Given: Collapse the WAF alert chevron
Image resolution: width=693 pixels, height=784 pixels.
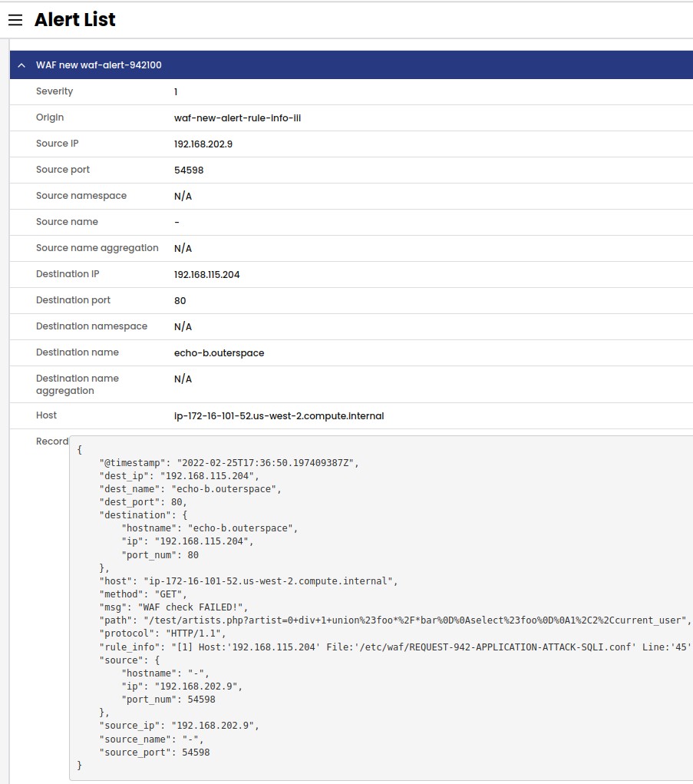Looking at the screenshot, I should click(21, 65).
